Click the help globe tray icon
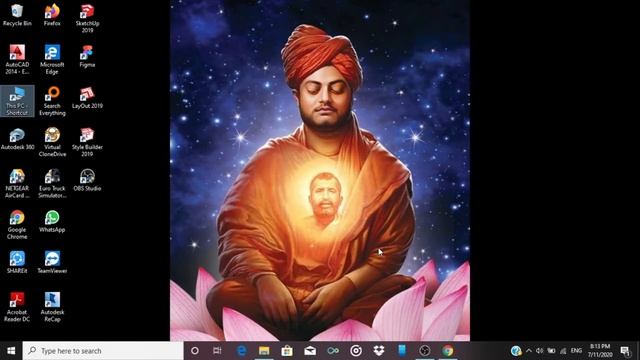 click(x=516, y=351)
